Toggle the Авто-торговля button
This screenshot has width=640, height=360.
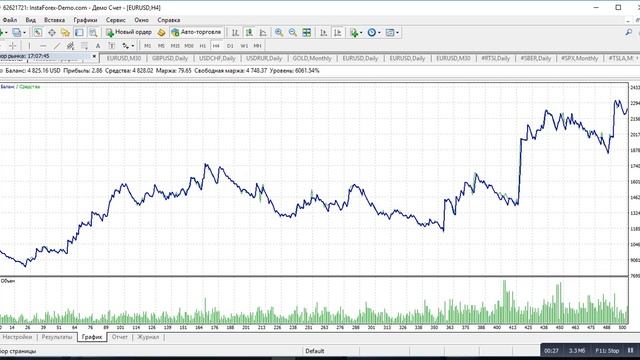[x=196, y=32]
